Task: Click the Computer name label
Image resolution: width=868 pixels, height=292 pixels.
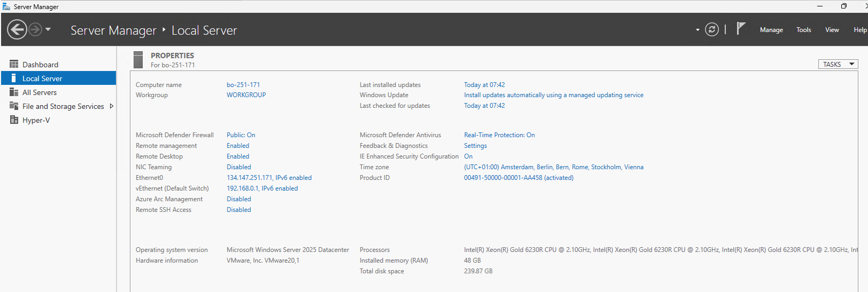Action: 159,85
